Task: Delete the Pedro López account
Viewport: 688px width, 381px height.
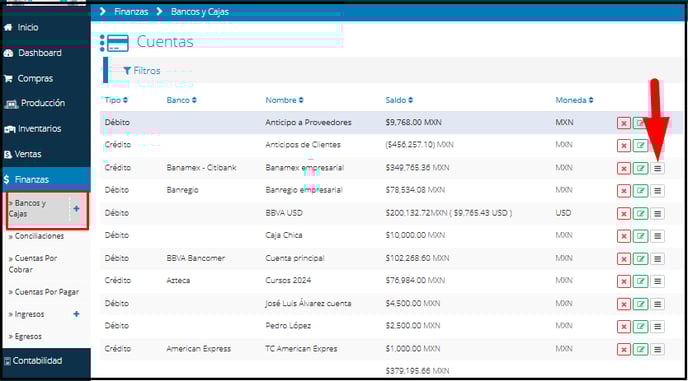Action: [624, 327]
